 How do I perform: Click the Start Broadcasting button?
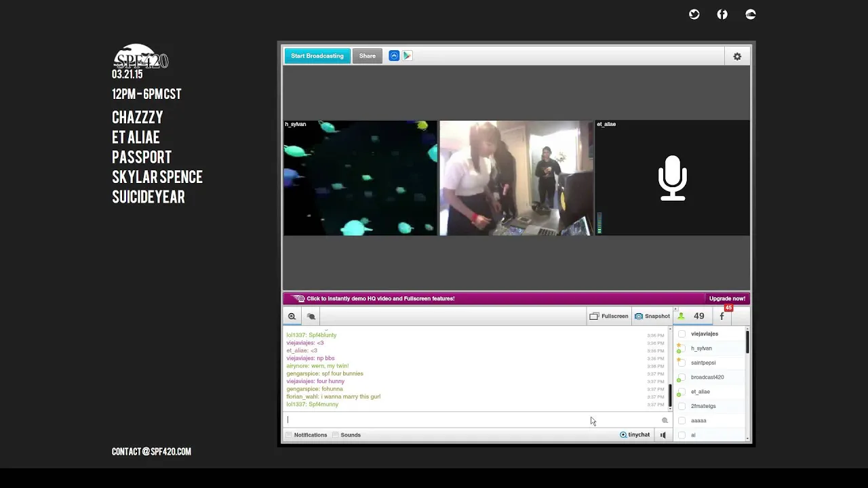(x=317, y=56)
